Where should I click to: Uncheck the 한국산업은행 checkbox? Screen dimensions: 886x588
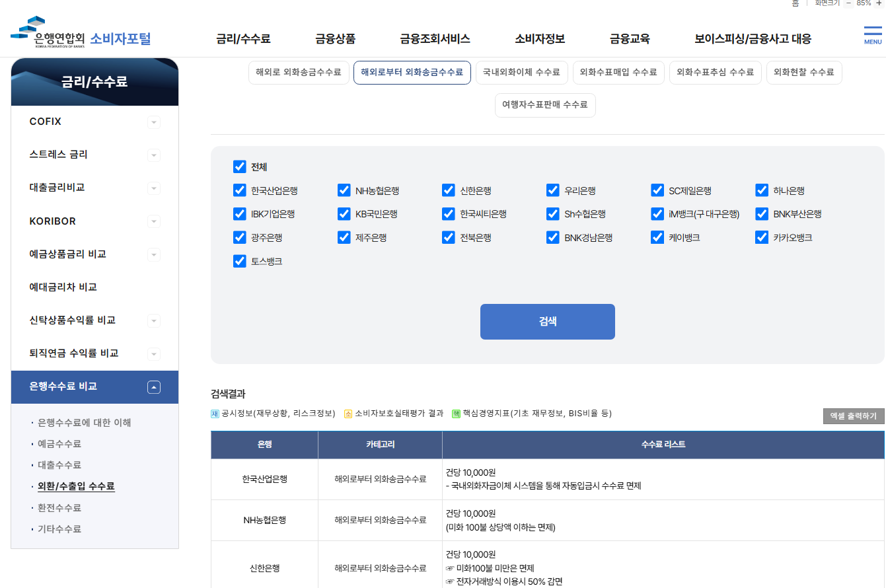239,190
